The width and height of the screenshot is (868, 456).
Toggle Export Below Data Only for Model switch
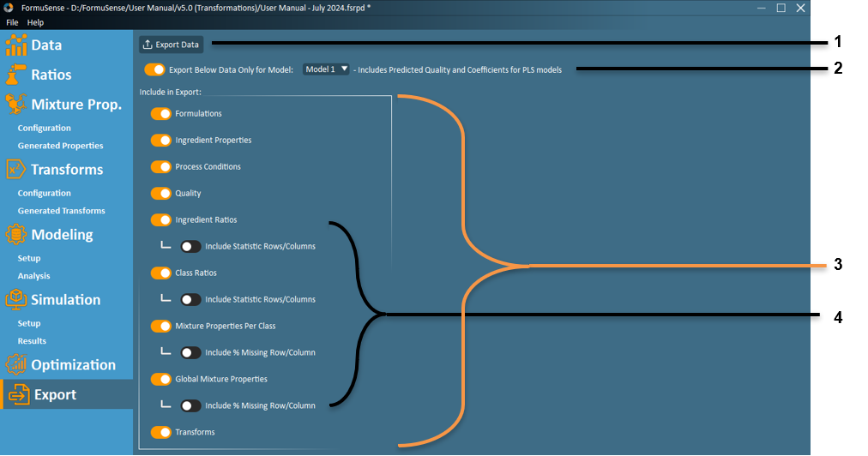point(154,69)
